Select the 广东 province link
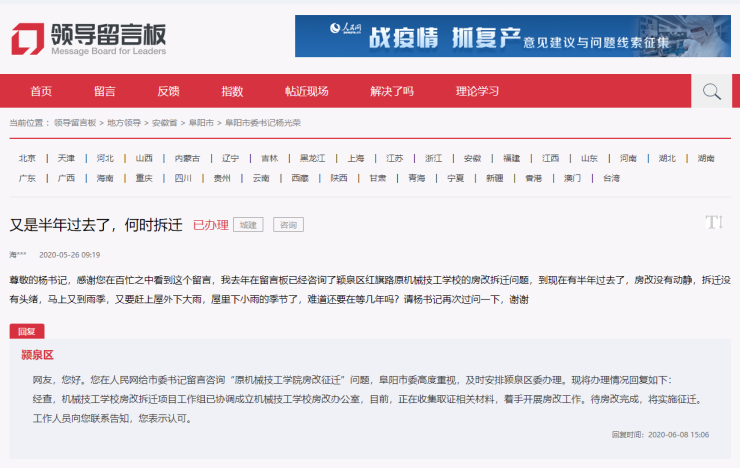This screenshot has height=468, width=740. point(27,178)
